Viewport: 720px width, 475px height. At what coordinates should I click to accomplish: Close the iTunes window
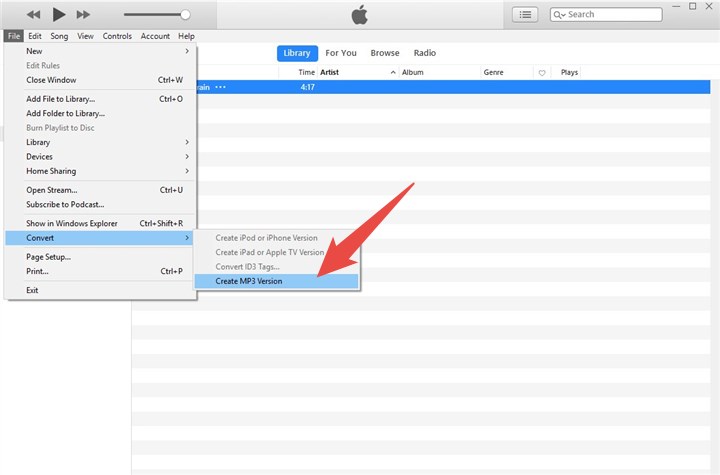[x=709, y=6]
